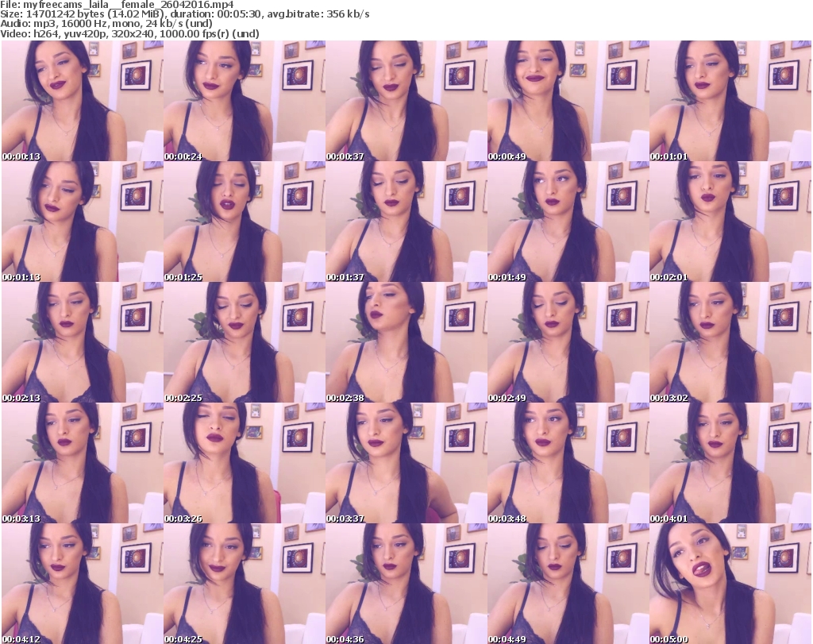Select the thumbnail timestamped 00:00:49

point(568,101)
